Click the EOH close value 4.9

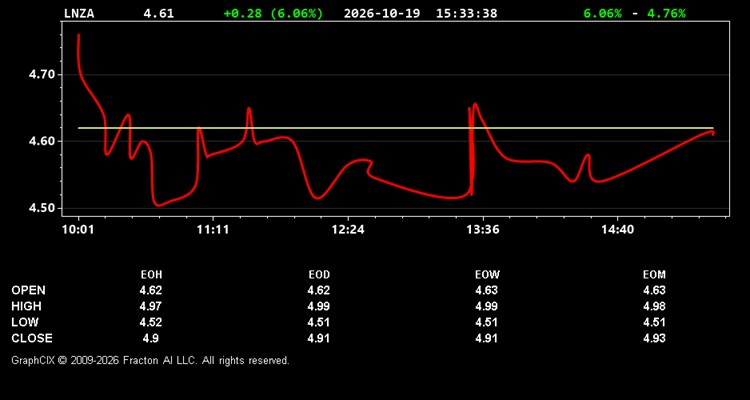pos(151,338)
